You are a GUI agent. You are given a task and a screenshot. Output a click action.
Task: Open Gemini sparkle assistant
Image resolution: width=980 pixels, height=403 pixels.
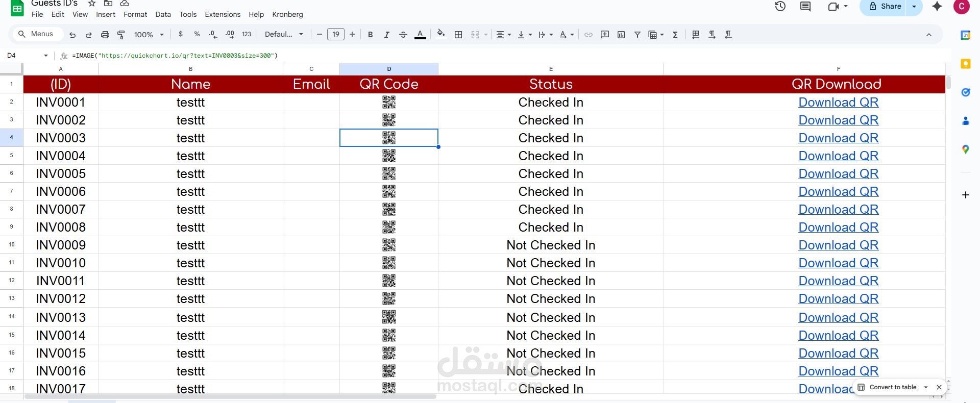tap(937, 6)
